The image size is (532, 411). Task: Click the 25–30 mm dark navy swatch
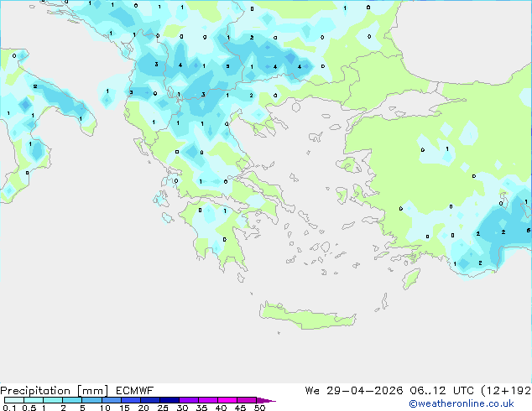pos(170,400)
